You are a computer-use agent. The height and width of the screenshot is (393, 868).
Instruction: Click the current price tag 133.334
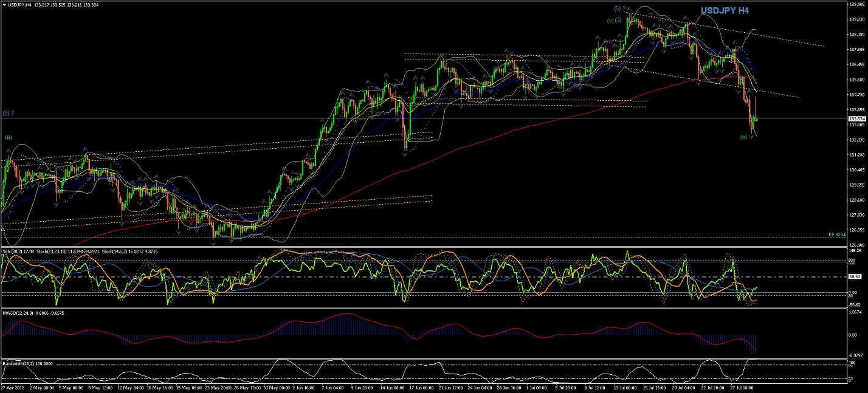click(x=856, y=119)
